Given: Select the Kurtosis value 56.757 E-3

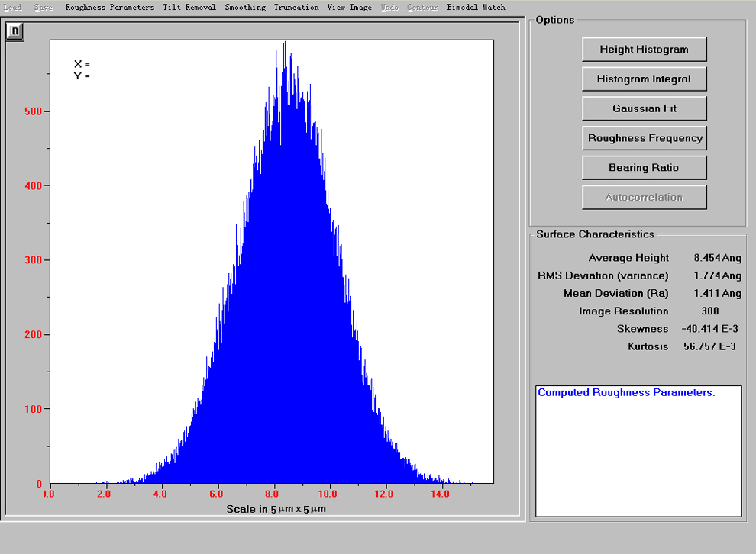Looking at the screenshot, I should pos(709,347).
